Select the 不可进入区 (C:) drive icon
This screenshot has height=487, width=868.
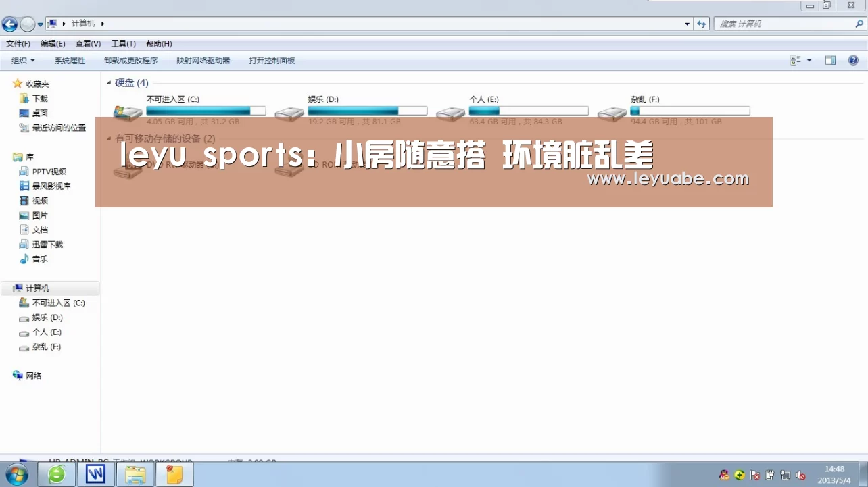coord(127,113)
